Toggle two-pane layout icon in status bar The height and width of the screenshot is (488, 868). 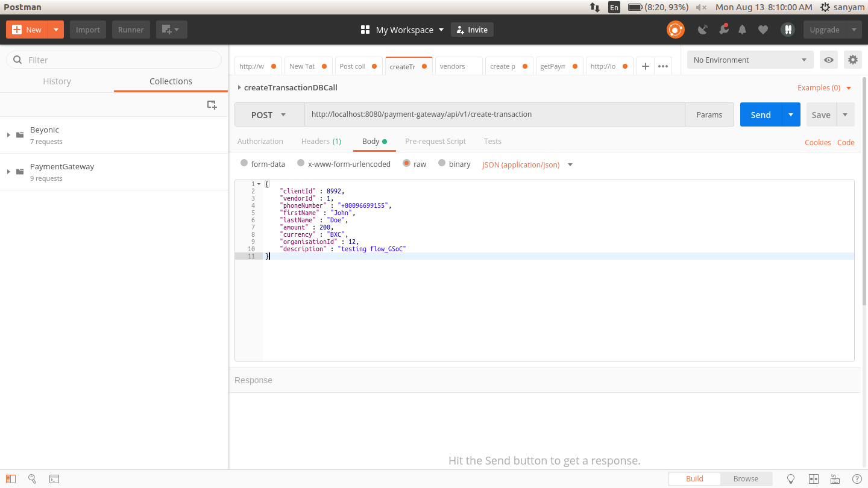tap(814, 479)
